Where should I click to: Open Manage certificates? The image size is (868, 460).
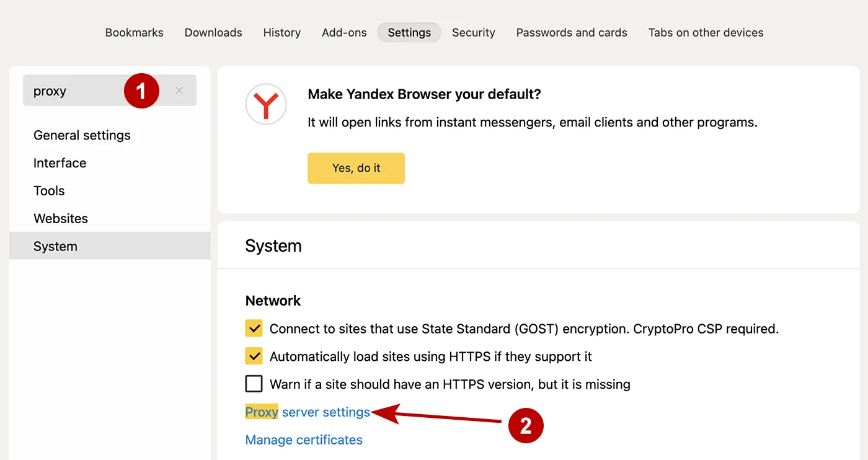[304, 440]
